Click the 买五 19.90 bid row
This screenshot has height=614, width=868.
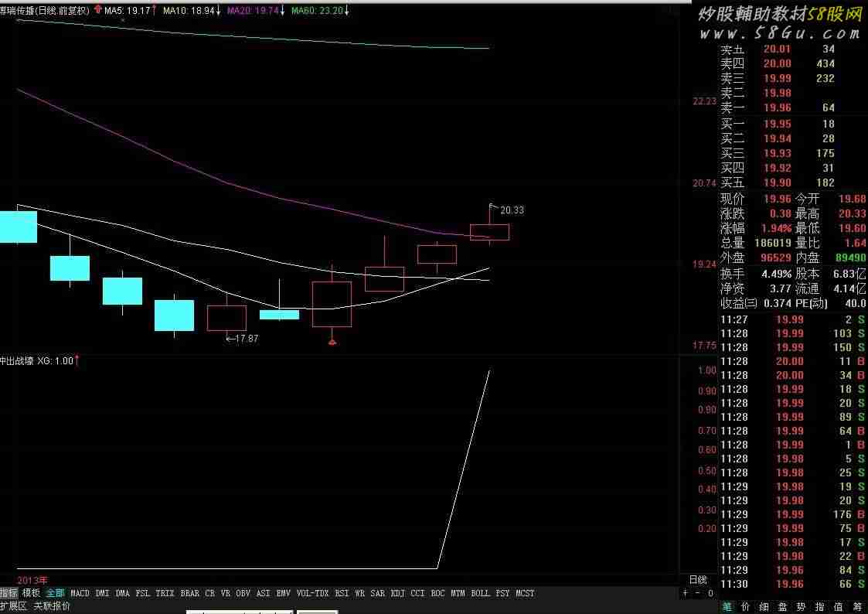[x=778, y=182]
